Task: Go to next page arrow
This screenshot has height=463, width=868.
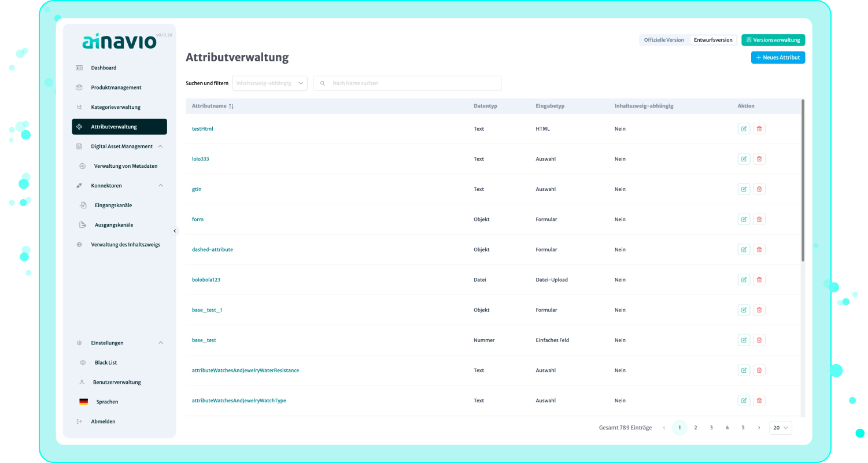Action: pos(759,428)
